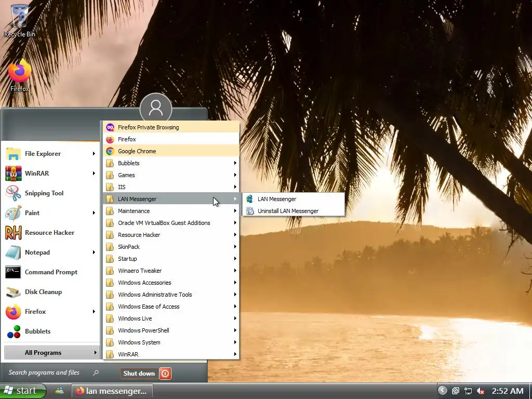Expand the Maintenance folder arrow

235,211
